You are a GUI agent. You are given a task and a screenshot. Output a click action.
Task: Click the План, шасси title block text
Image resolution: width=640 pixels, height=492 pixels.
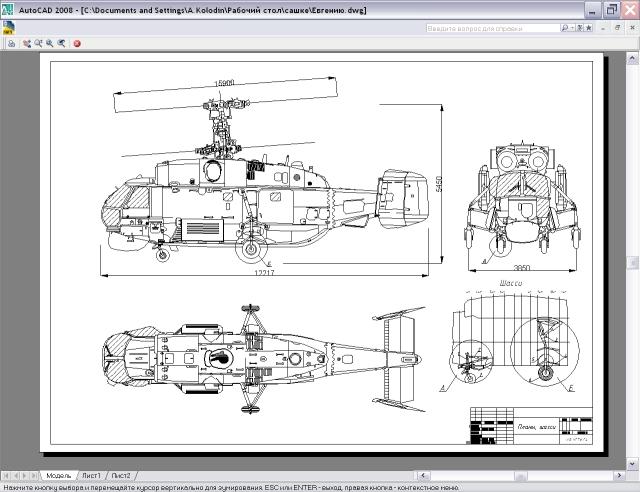(537, 427)
